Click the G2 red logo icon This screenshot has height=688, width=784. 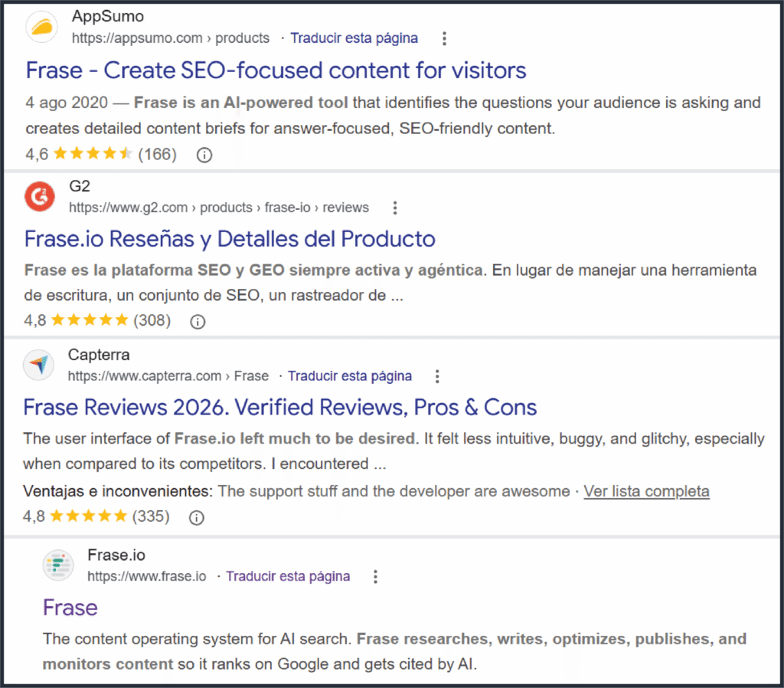pyautogui.click(x=40, y=196)
